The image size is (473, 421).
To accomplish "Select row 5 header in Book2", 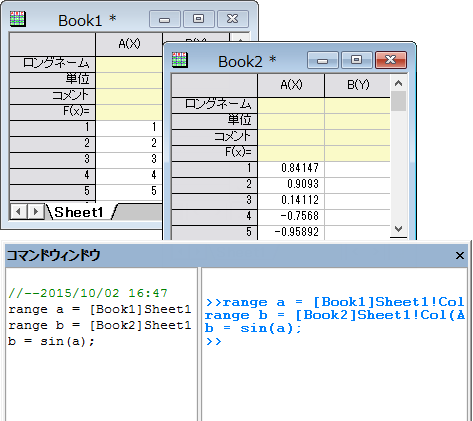I will tap(214, 232).
